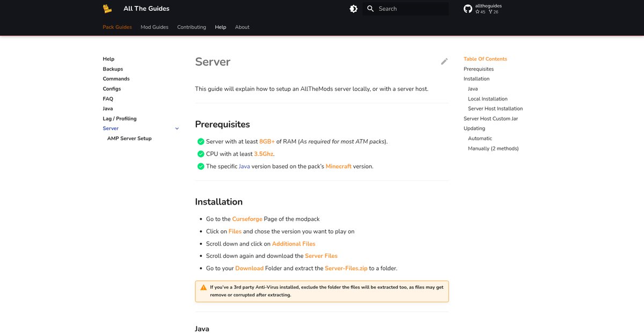Open the Java sidebar page
Image resolution: width=644 pixels, height=333 pixels.
coord(108,108)
